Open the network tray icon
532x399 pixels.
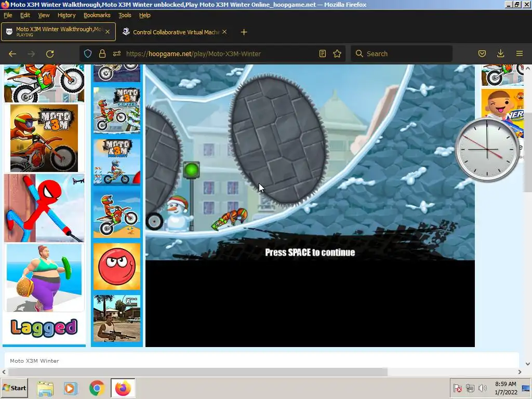click(x=470, y=388)
